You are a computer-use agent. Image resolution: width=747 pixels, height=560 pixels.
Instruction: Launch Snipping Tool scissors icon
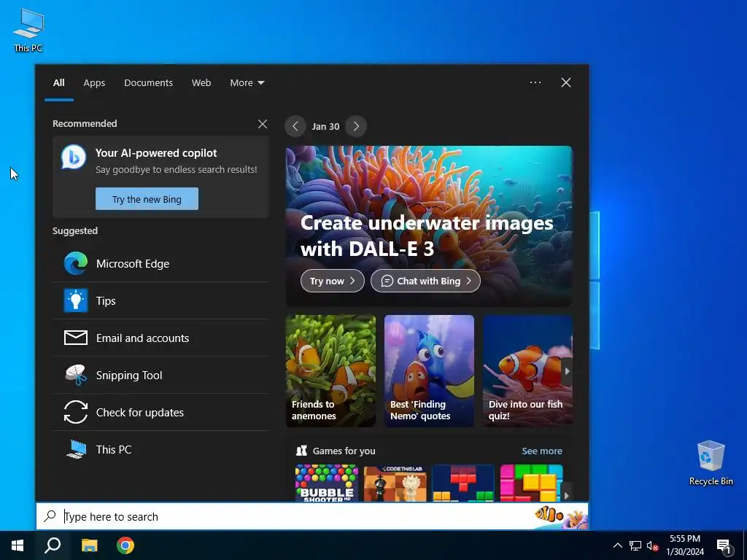76,375
